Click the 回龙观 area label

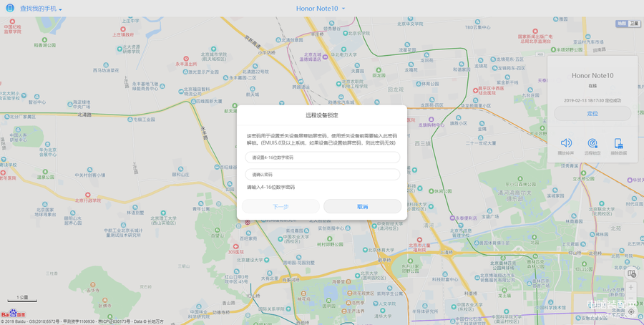396,89
